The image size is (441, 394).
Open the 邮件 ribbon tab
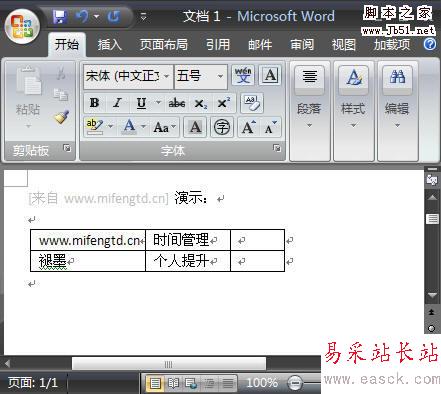tap(260, 44)
